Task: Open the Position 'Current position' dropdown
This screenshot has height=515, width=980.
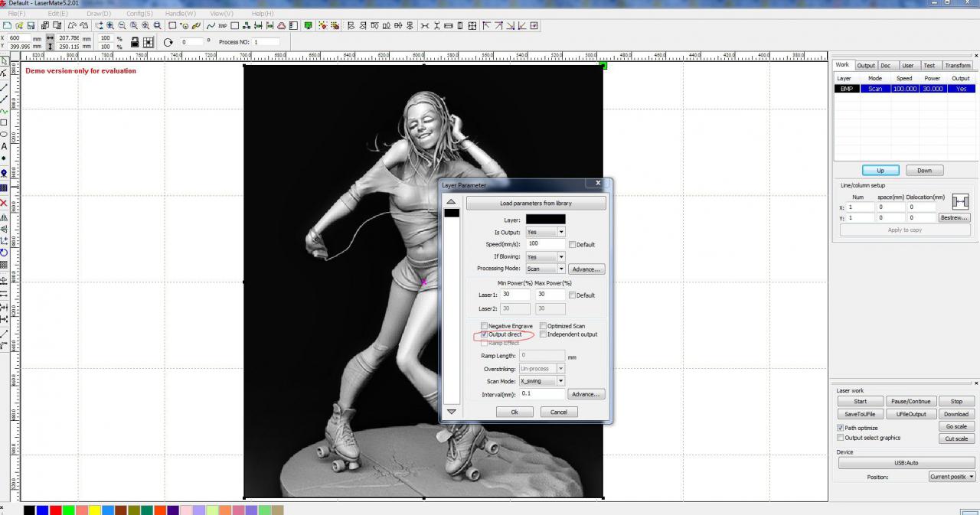Action: [x=952, y=477]
